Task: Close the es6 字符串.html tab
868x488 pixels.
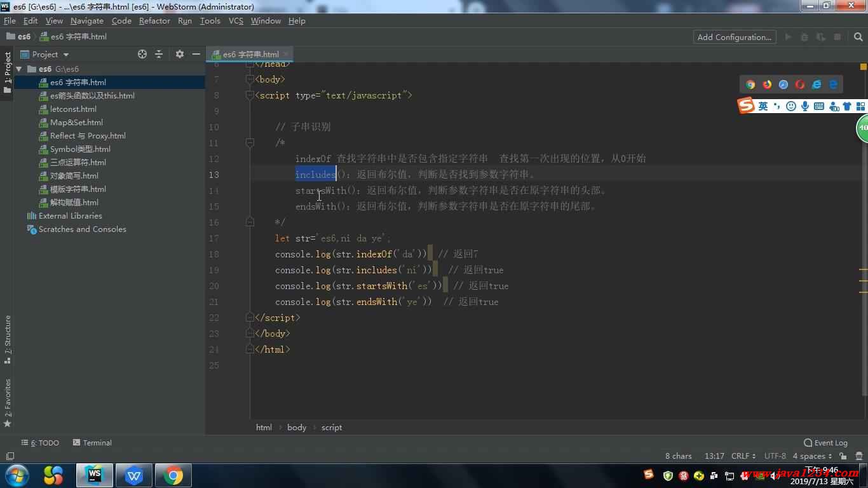Action: pos(287,55)
